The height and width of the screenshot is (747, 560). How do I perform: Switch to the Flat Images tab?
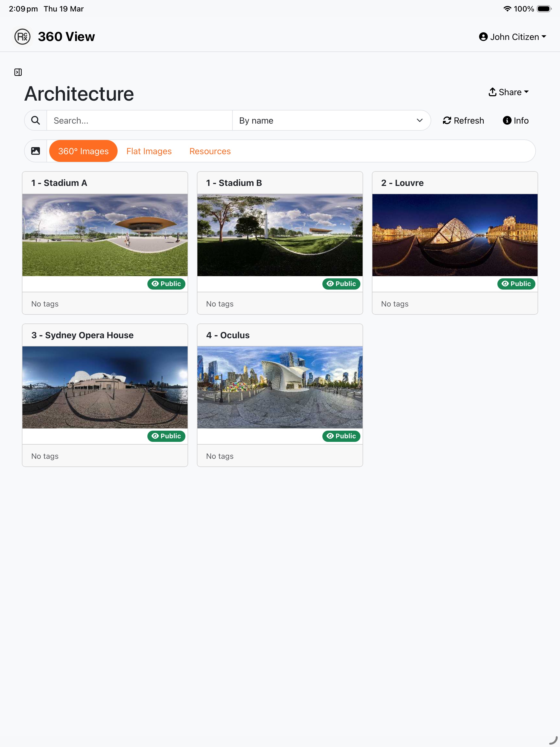coord(149,151)
